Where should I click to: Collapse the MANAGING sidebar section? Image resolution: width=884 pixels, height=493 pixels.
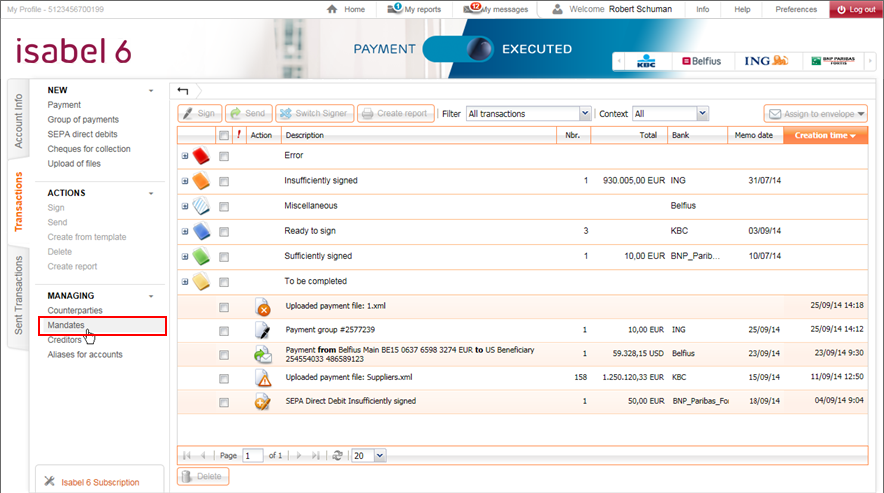[x=151, y=296]
